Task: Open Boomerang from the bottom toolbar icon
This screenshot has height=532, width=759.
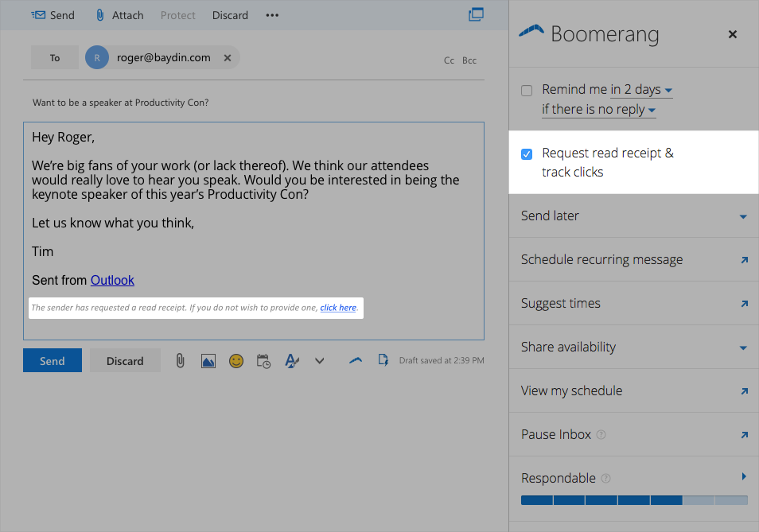Action: (x=356, y=360)
